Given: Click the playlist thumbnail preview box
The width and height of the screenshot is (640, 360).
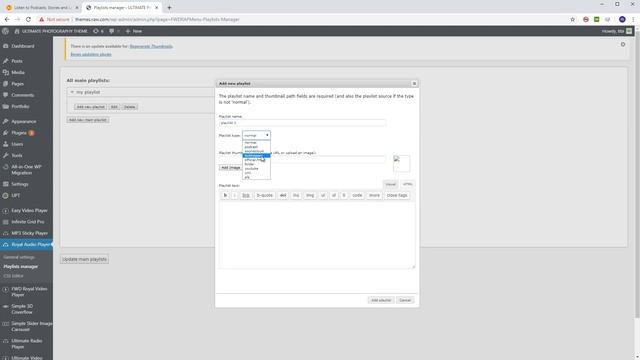Looking at the screenshot, I should coord(402,164).
